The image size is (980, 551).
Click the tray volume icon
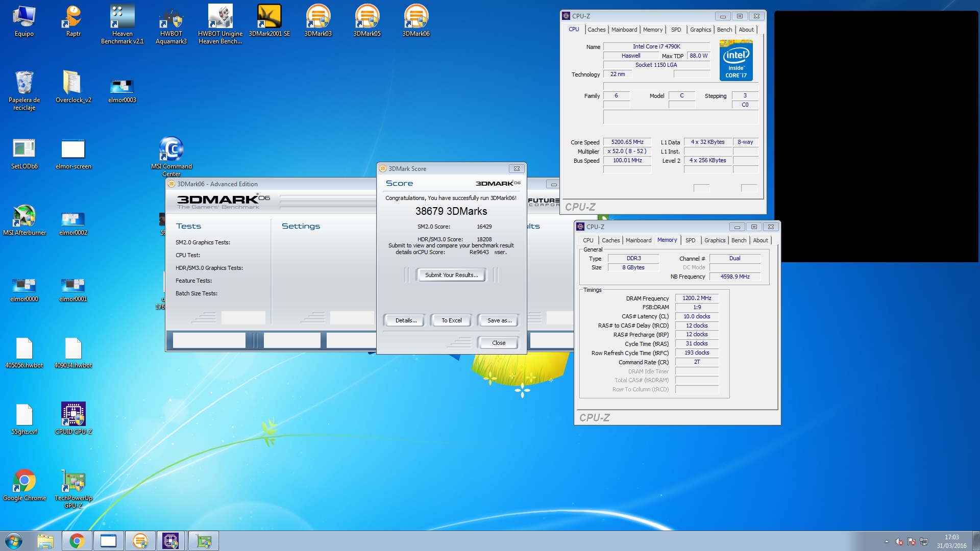pos(899,542)
